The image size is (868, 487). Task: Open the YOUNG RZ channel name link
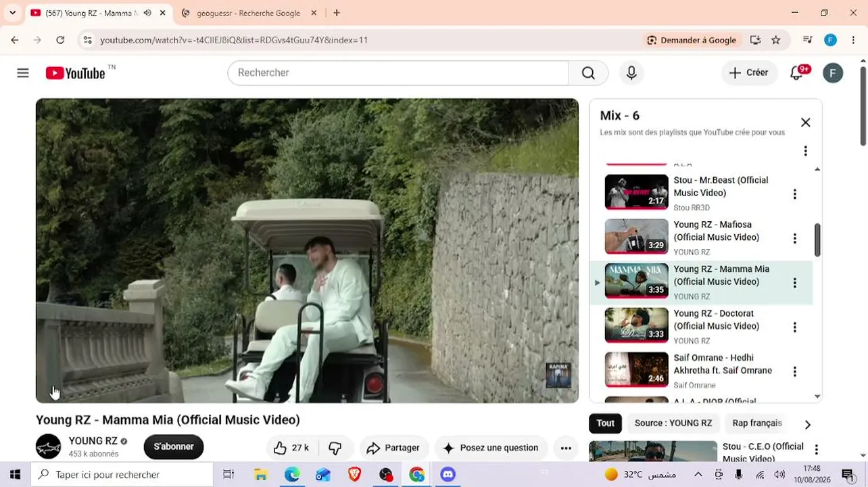coord(93,441)
